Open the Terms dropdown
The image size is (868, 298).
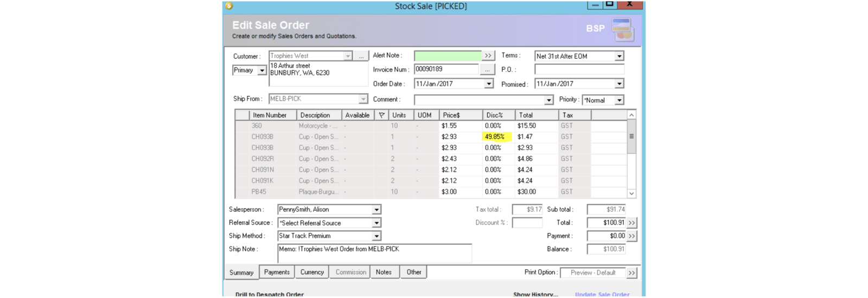620,56
